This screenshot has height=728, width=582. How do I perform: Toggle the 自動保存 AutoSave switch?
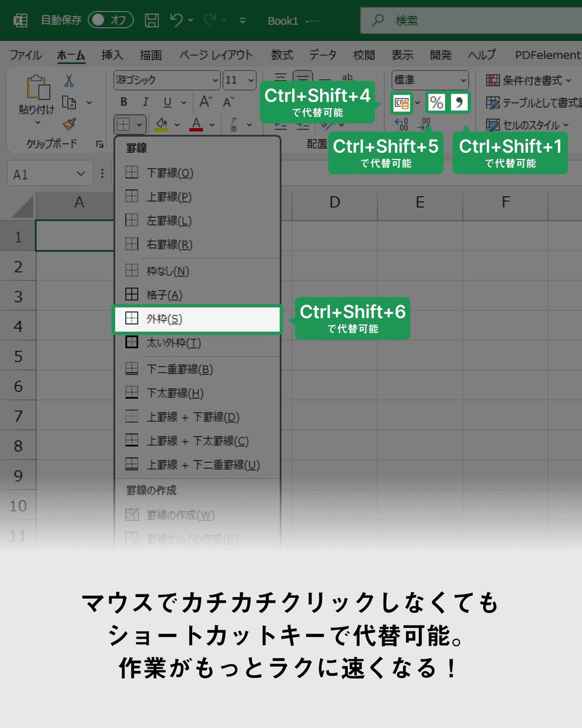click(x=111, y=20)
